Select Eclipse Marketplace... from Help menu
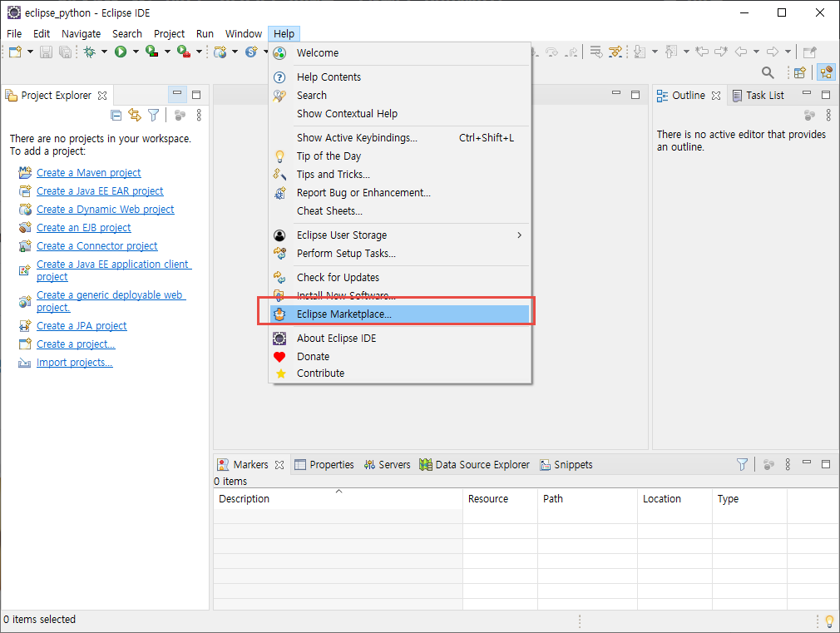Viewport: 840px width, 633px height. [x=400, y=314]
